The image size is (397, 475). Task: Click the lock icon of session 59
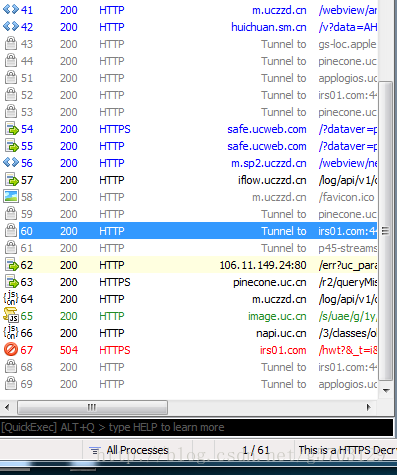[11, 214]
